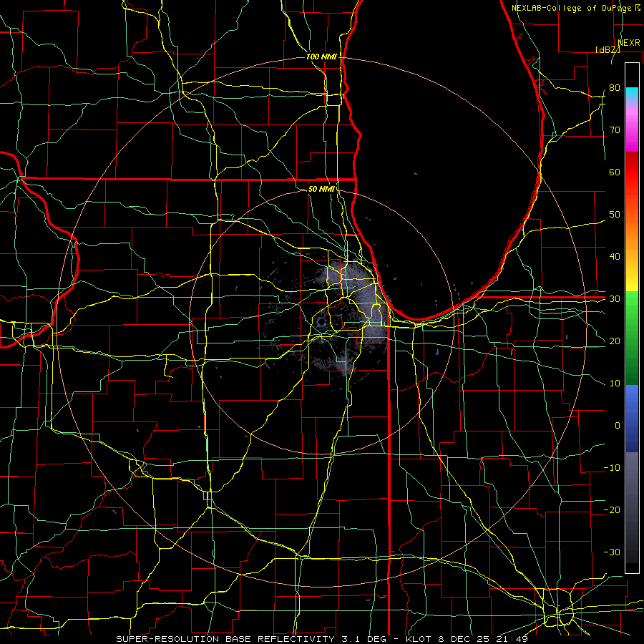
Task: Click the 70 value on the dBZ scale
Action: [x=615, y=130]
